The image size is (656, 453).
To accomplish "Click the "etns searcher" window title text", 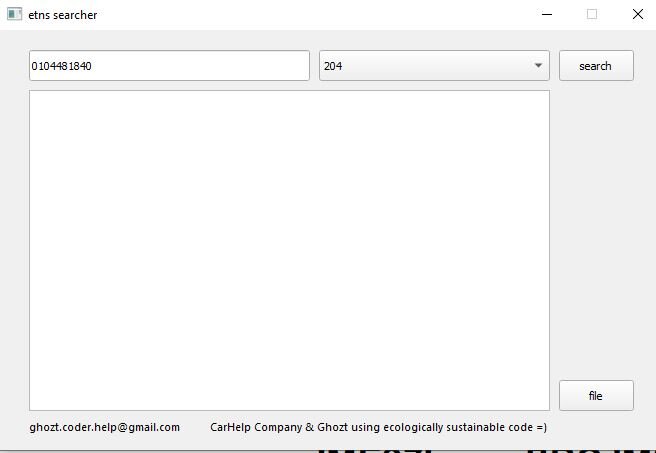I will click(x=63, y=15).
